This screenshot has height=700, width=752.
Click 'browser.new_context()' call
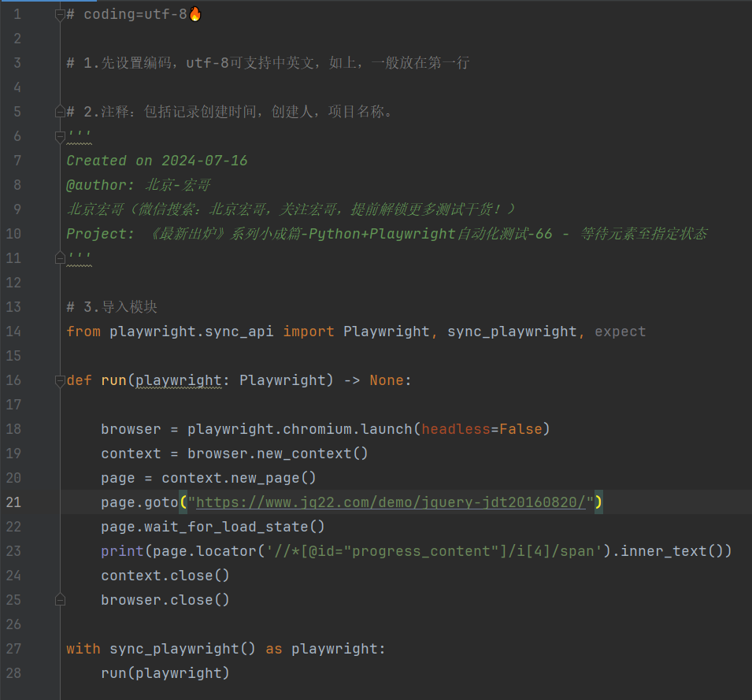(x=277, y=453)
